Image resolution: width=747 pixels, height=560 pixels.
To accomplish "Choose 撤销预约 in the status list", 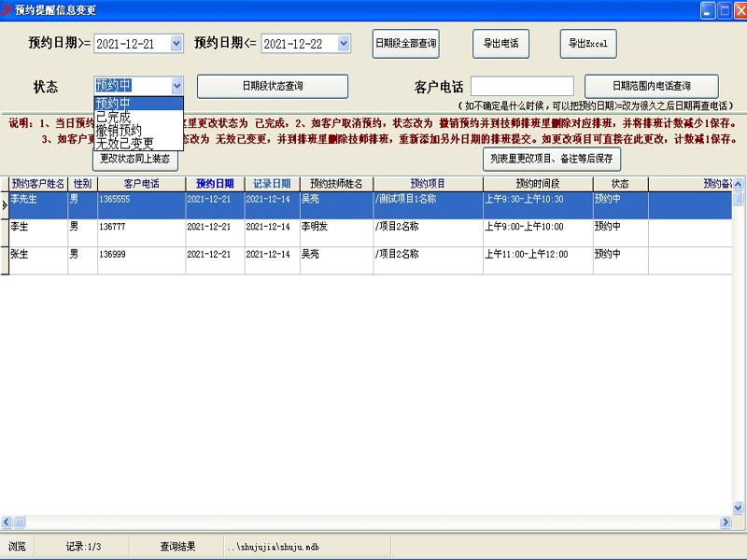I will tap(138, 130).
